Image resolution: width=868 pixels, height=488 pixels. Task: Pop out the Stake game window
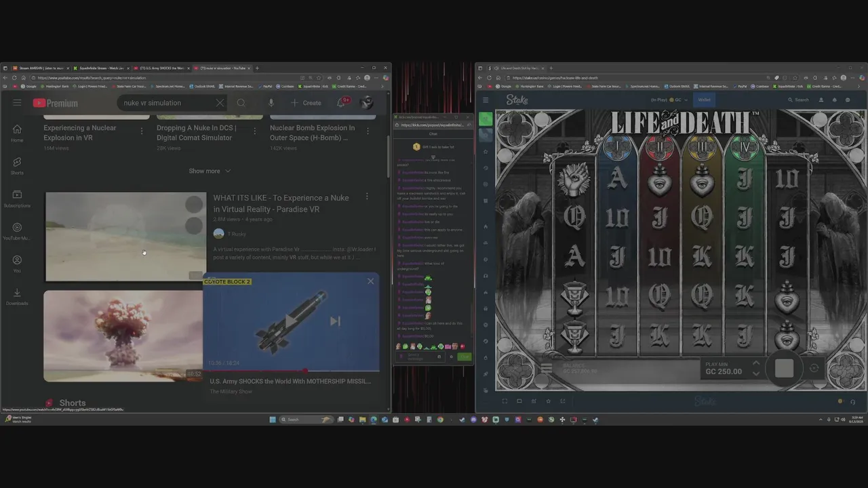pyautogui.click(x=563, y=401)
